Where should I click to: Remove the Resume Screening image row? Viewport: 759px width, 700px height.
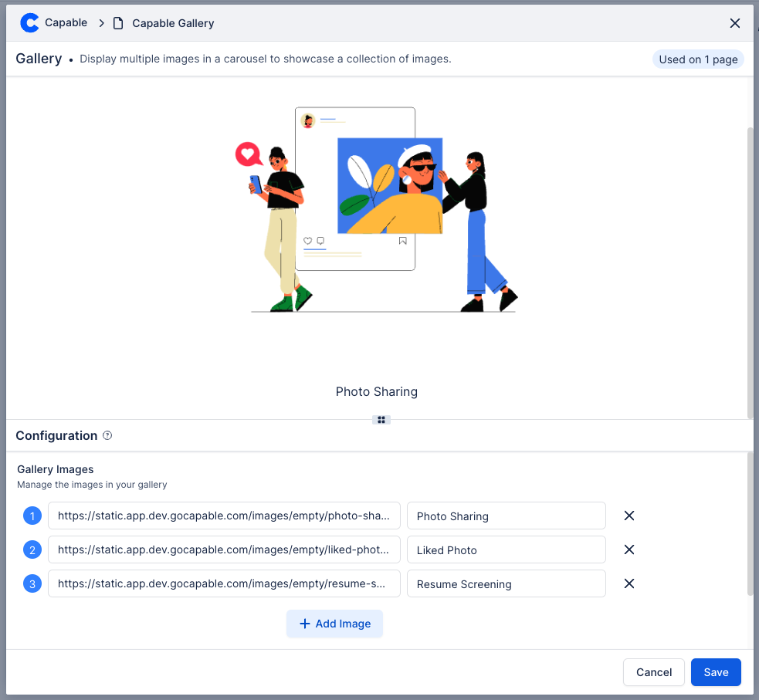pos(629,583)
